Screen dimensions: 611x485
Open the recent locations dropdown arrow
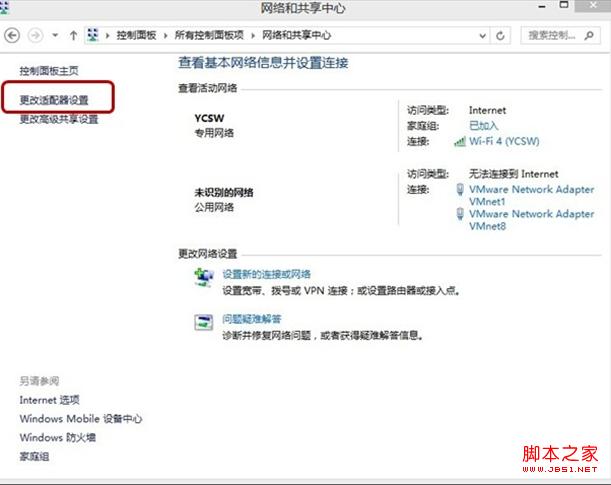55,35
